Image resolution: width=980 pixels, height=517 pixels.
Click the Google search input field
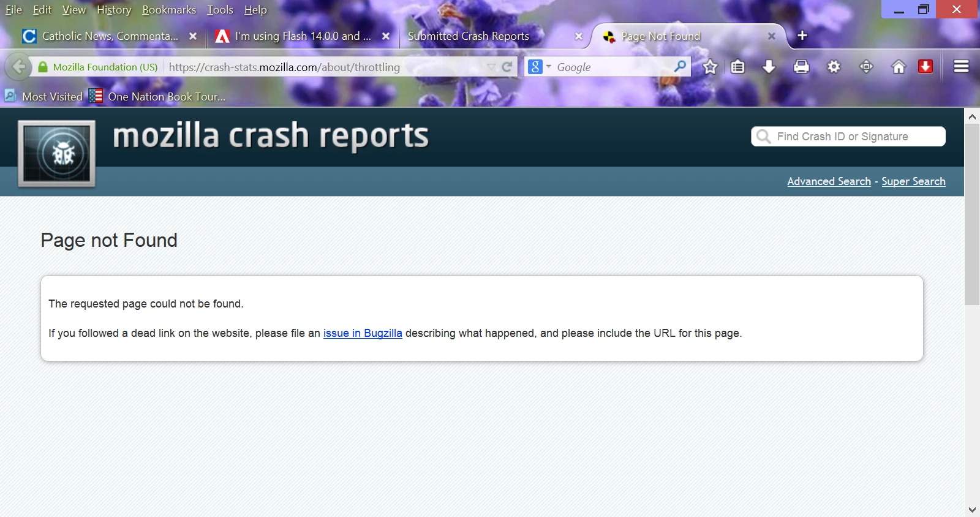click(612, 67)
